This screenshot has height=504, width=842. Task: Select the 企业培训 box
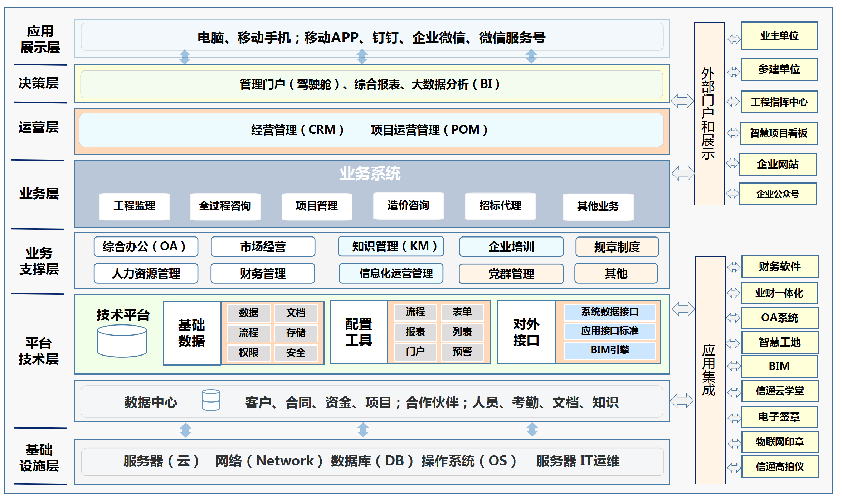tap(511, 247)
